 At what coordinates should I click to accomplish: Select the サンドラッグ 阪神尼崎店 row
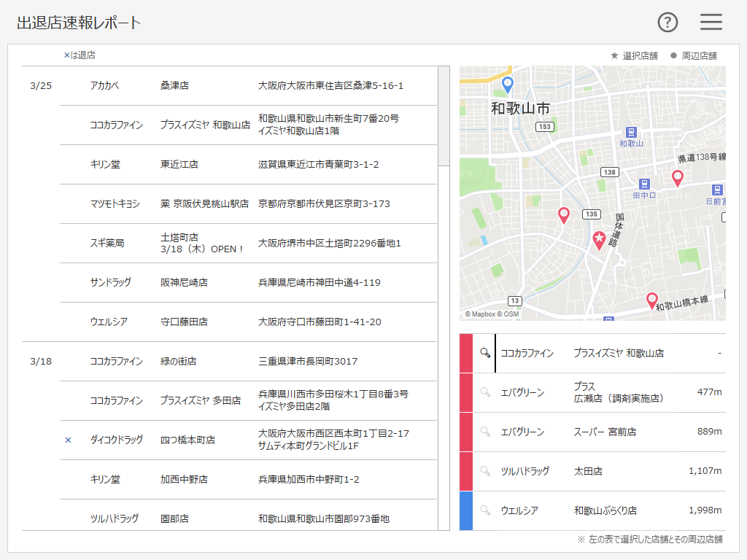pos(248,282)
